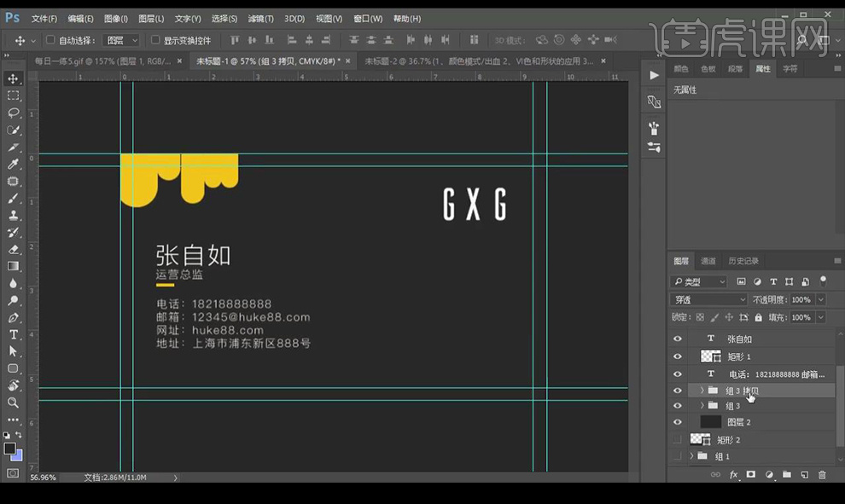
Task: Select the Rectangular Marquee tool
Action: 13,96
